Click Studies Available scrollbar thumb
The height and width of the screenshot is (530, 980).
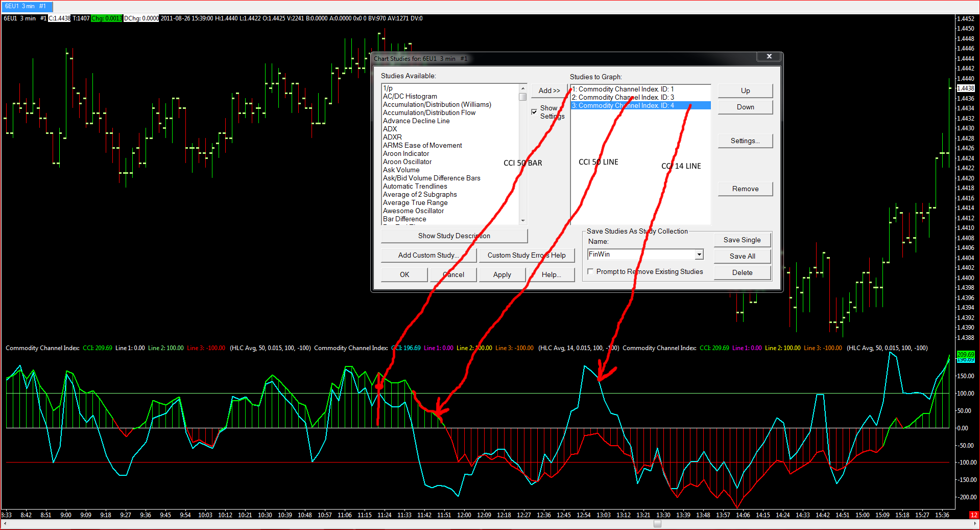[522, 97]
